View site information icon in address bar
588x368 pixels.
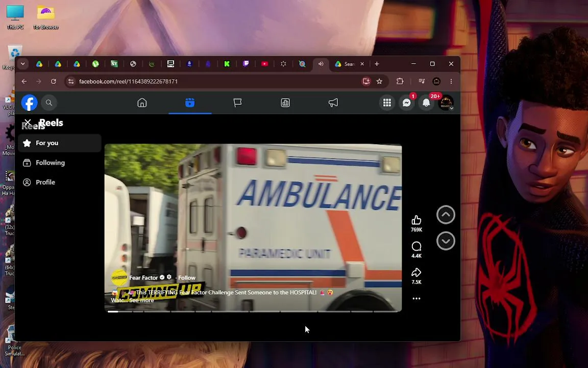(71, 81)
